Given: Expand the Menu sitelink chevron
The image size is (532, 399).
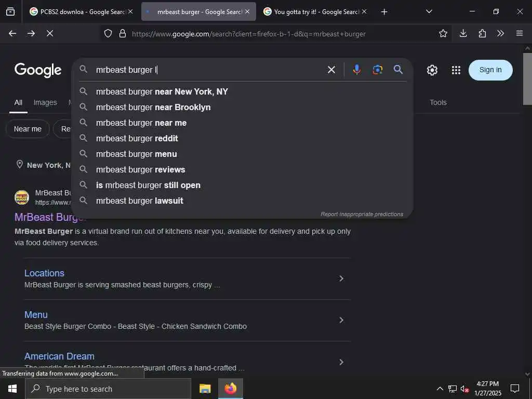Looking at the screenshot, I should point(341,320).
